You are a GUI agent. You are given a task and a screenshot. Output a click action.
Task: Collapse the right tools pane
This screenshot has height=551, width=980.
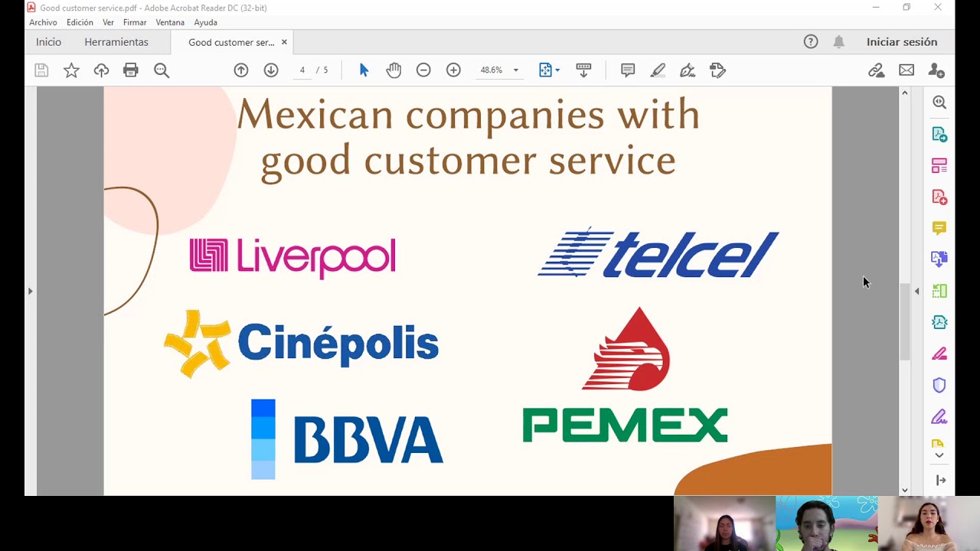pyautogui.click(x=941, y=480)
